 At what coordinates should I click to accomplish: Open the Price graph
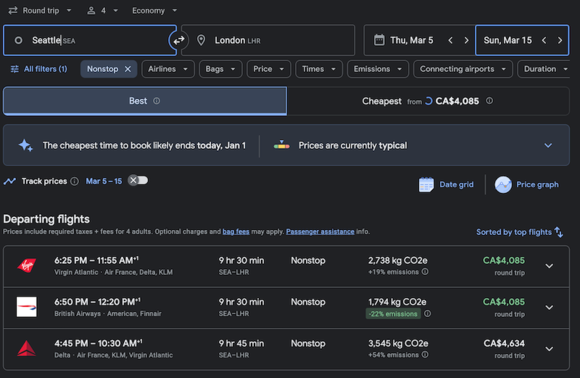527,185
